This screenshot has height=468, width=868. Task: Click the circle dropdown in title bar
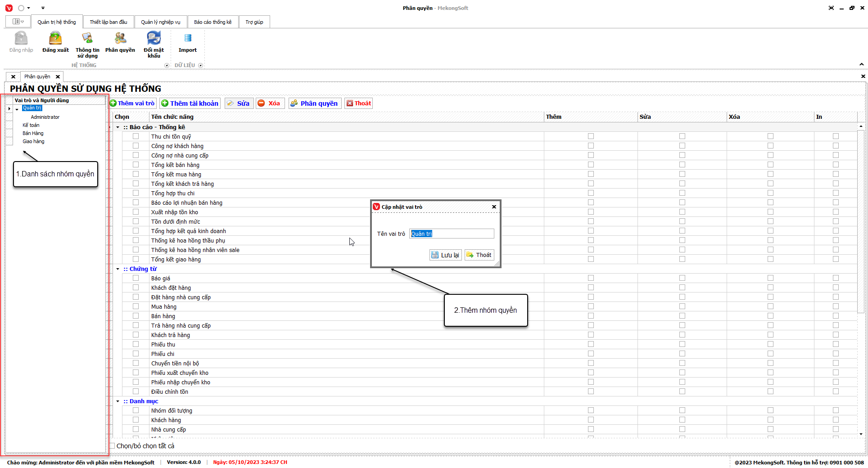24,8
